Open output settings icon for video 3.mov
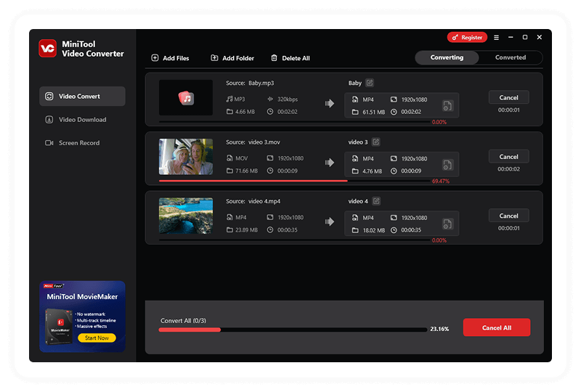The image size is (581, 392). tap(448, 165)
